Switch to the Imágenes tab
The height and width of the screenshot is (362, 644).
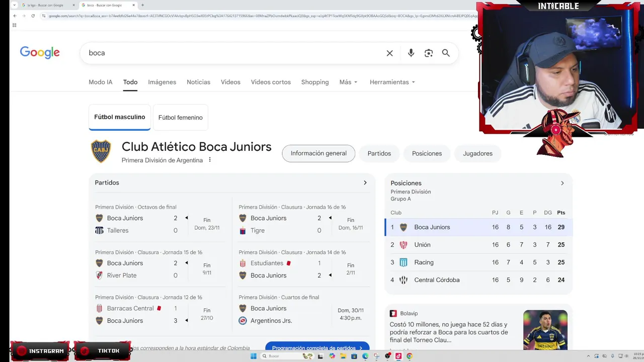[162, 82]
